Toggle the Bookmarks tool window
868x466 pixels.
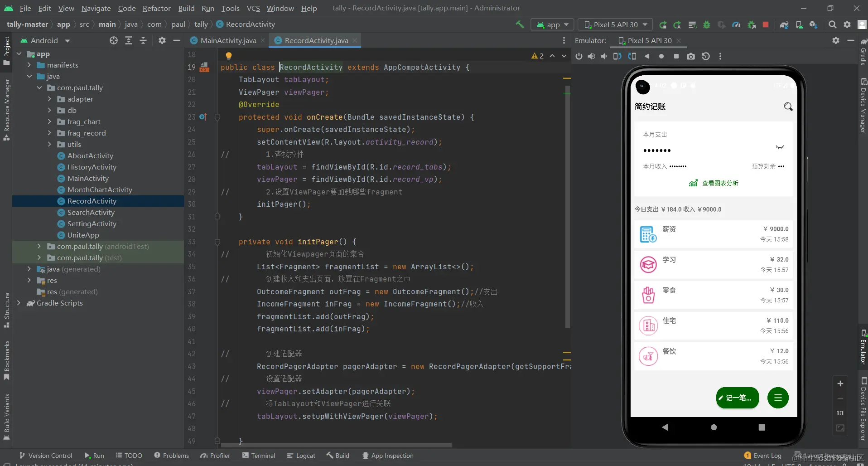tap(6, 360)
